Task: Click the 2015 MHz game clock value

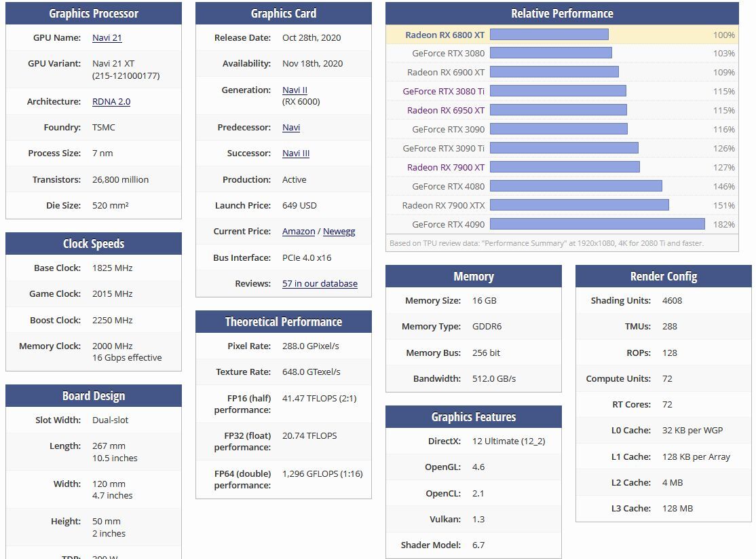Action: point(113,293)
